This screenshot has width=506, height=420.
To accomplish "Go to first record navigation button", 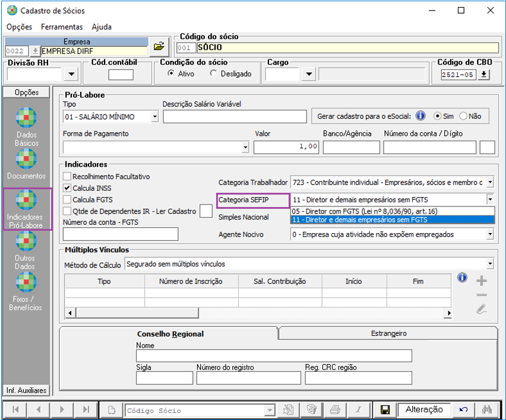I will (x=15, y=409).
